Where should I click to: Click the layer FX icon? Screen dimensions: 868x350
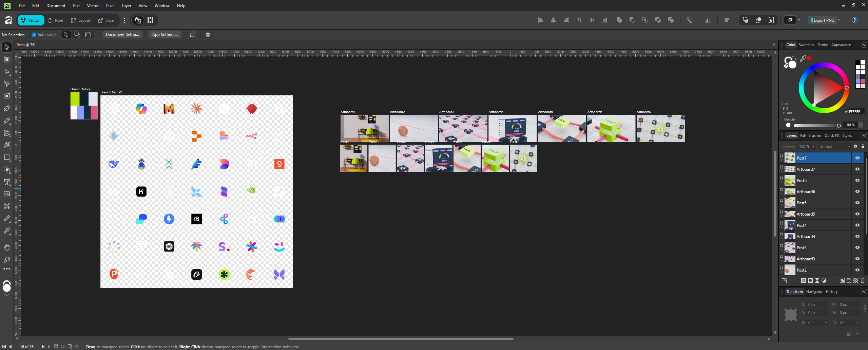point(803,280)
